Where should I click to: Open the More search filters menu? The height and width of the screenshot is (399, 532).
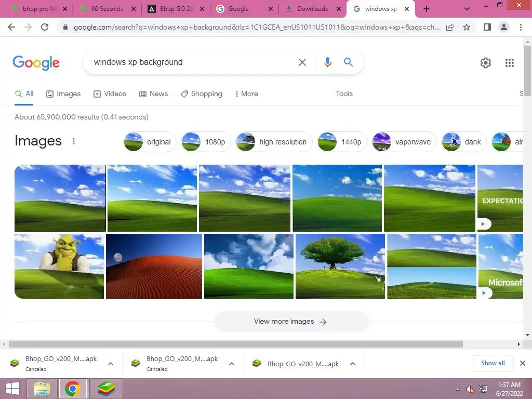[246, 94]
